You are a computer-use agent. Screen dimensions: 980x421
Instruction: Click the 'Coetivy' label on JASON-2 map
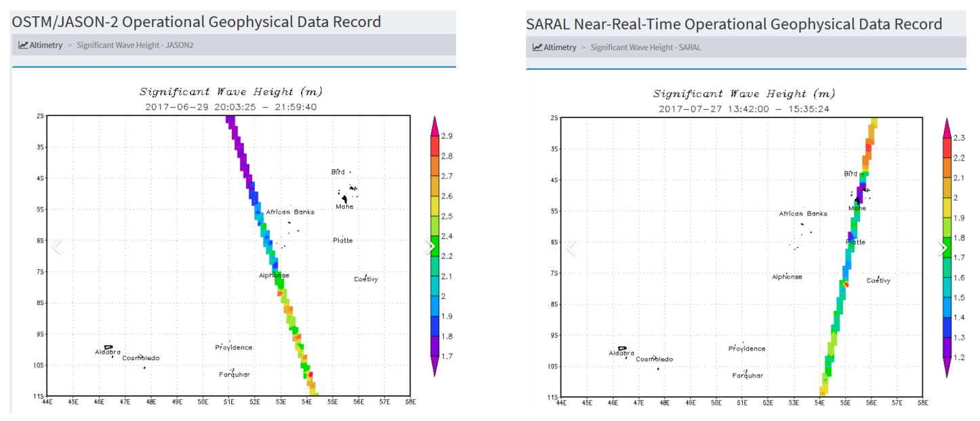coord(366,279)
